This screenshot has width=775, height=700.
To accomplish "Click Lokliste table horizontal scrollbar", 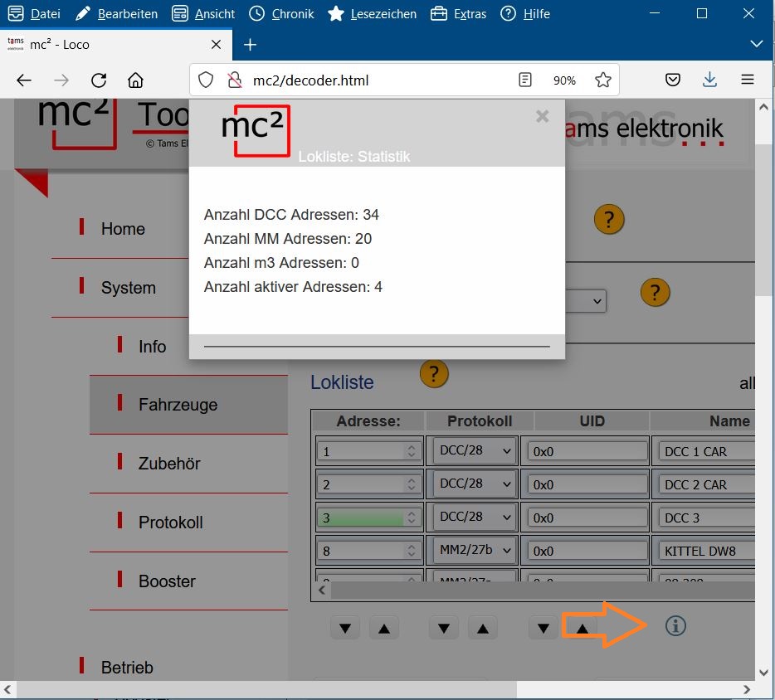I will (x=543, y=591).
